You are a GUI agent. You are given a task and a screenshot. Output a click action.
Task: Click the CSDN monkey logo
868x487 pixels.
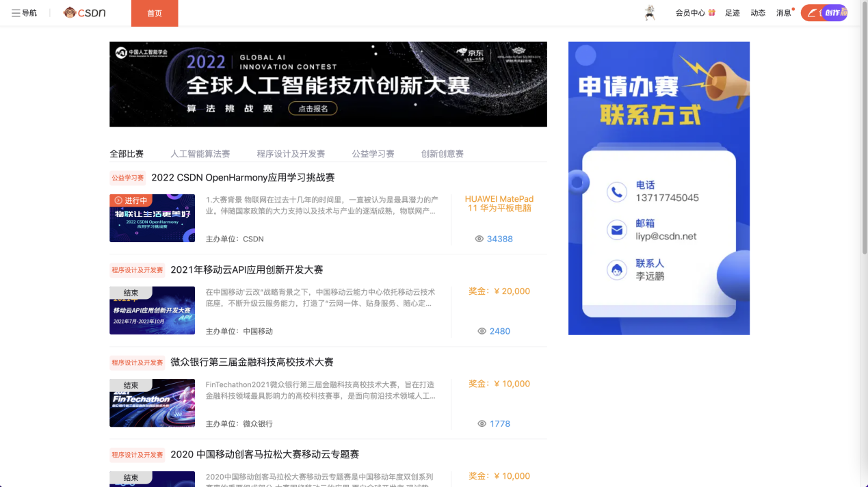[85, 12]
